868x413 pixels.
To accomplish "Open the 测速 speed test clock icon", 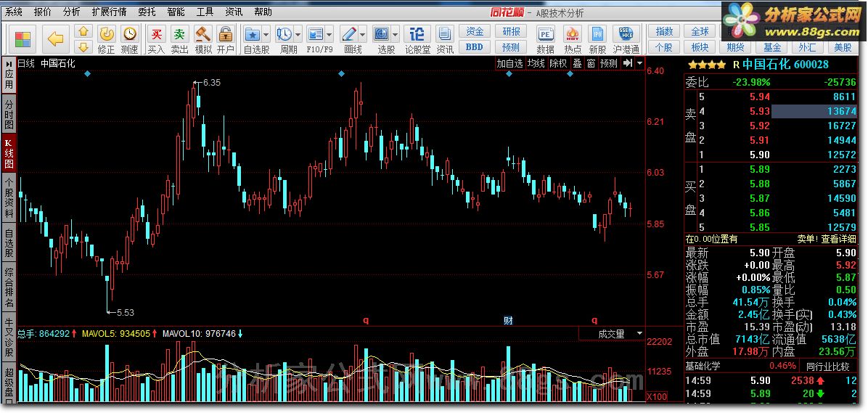I will click(129, 35).
